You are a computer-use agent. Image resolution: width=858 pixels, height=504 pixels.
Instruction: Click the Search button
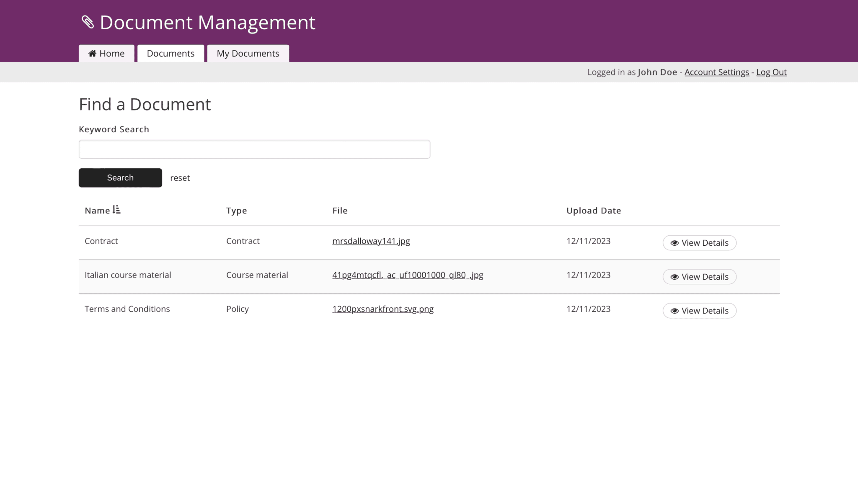click(x=120, y=177)
